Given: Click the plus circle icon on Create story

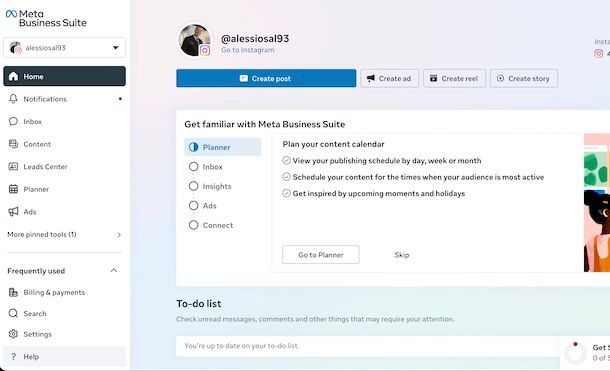Looking at the screenshot, I should click(500, 78).
